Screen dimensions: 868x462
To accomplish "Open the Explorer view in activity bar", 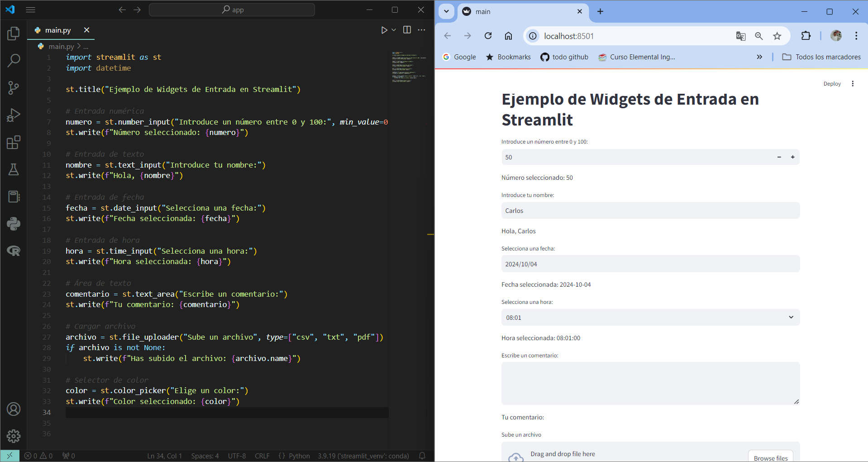I will [x=14, y=33].
